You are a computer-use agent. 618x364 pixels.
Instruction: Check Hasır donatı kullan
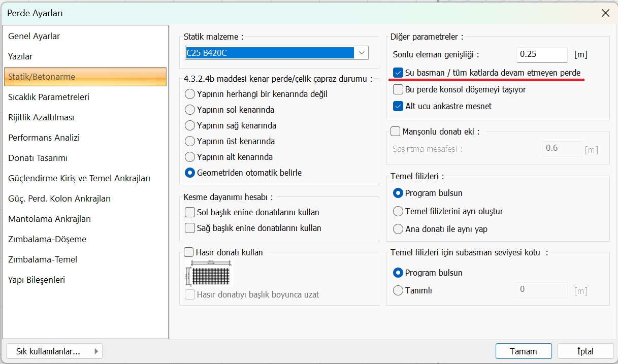pos(189,252)
